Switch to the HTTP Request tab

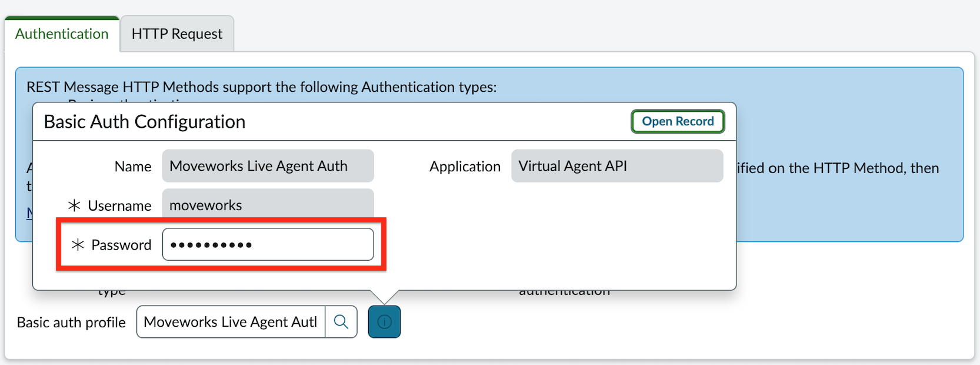tap(177, 34)
